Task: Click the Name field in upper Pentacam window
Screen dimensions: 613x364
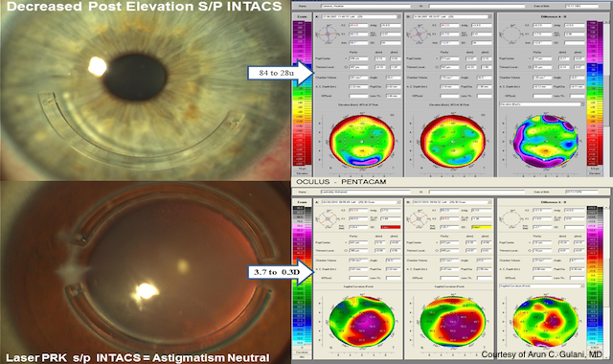Action: tap(365, 7)
